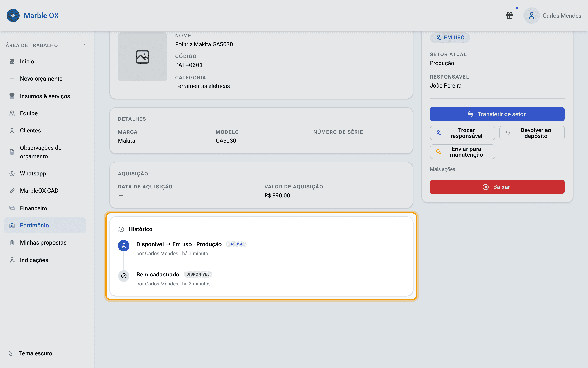
Task: Click the moon icon for dark theme
Action: (11, 353)
